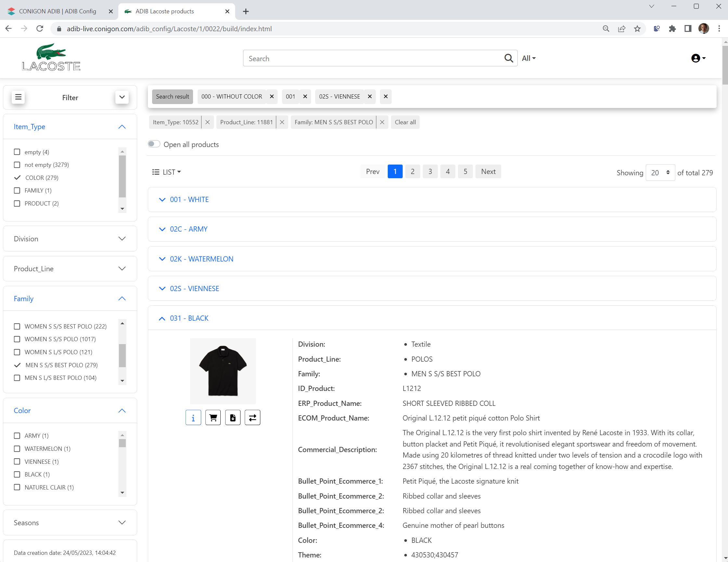Viewport: 728px width, 562px height.
Task: Check the not empty (3279) checkbox
Action: pos(17,165)
